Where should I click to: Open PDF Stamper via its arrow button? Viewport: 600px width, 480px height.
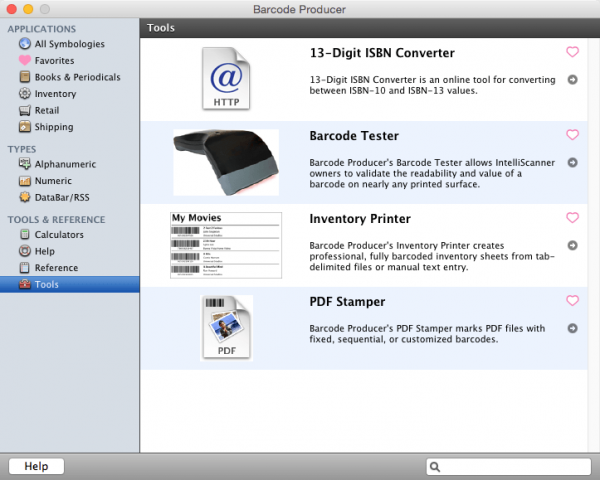pyautogui.click(x=572, y=328)
